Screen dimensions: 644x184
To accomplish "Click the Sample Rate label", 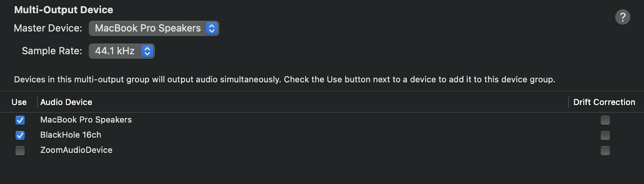I will [x=52, y=51].
